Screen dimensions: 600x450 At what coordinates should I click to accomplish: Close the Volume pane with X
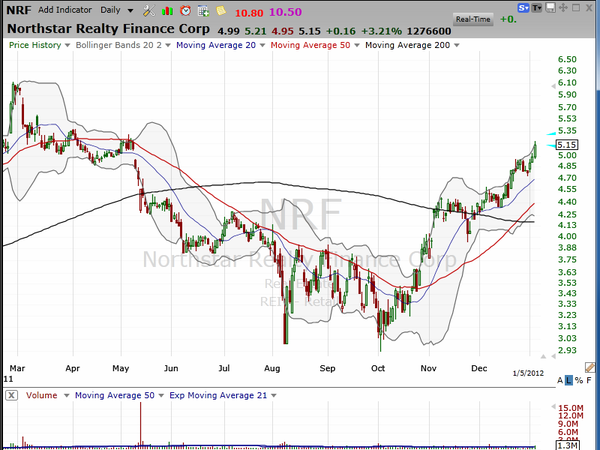point(11,395)
